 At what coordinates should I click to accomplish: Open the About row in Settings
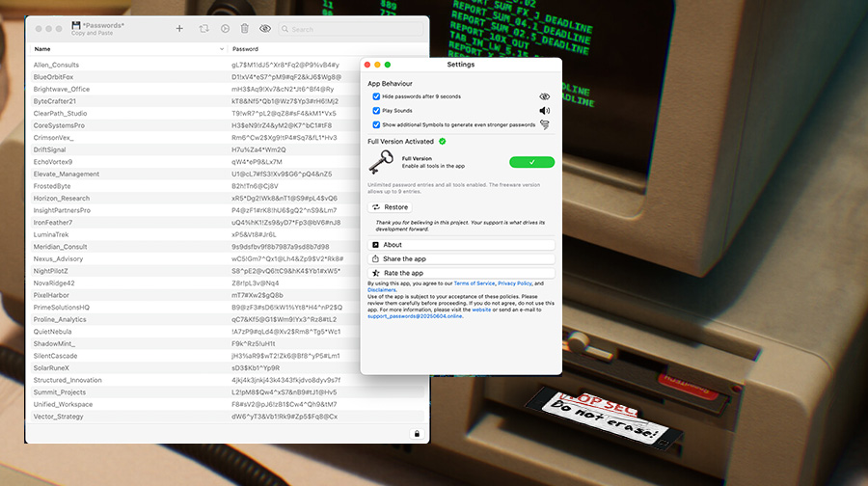[461, 245]
